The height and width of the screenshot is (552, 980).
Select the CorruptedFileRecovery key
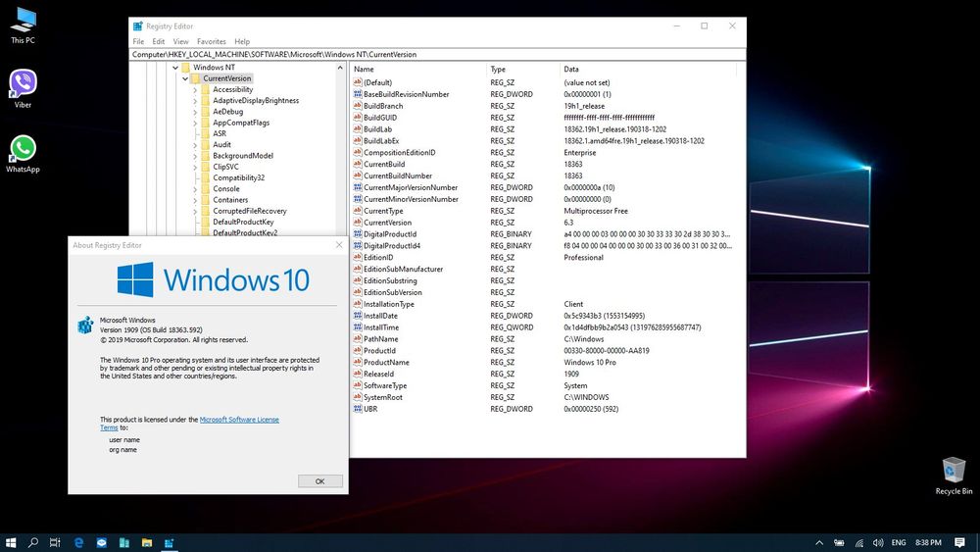[x=249, y=211]
